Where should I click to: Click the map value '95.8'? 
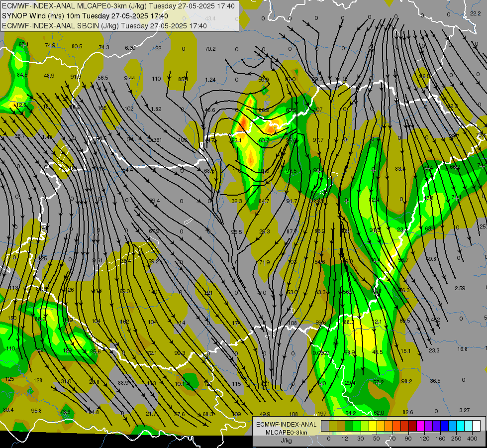tap(36, 411)
